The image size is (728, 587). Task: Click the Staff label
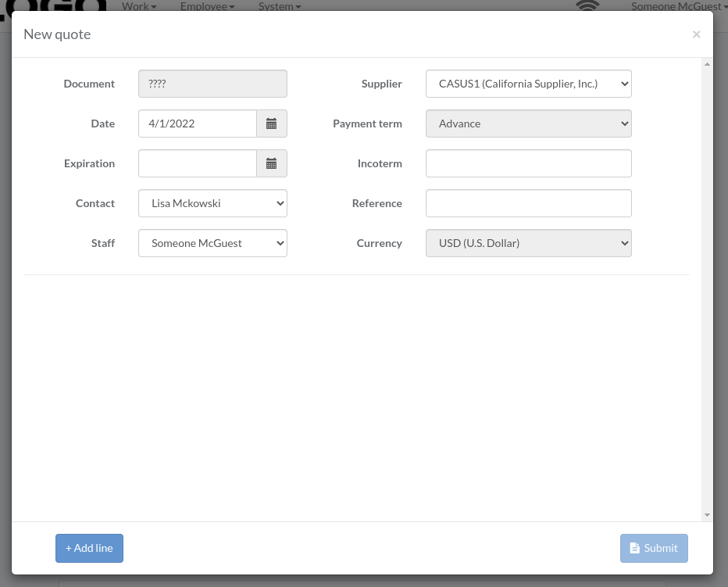click(103, 243)
